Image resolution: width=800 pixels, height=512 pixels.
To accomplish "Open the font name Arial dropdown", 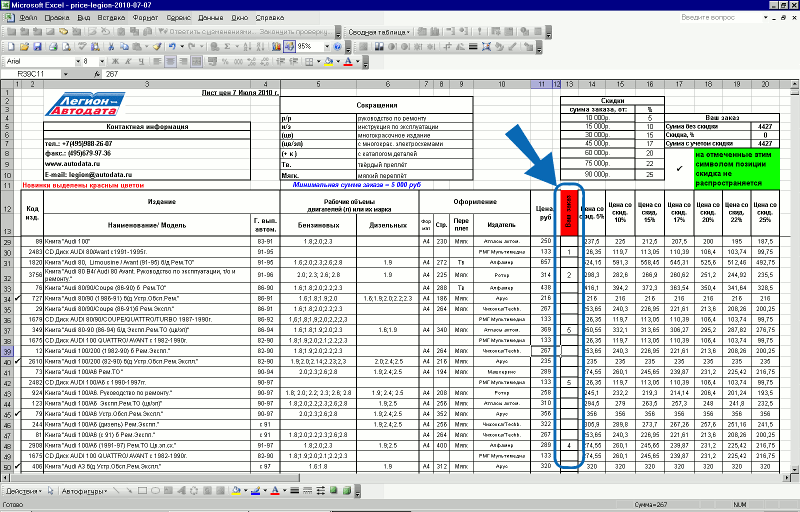I will (78, 61).
